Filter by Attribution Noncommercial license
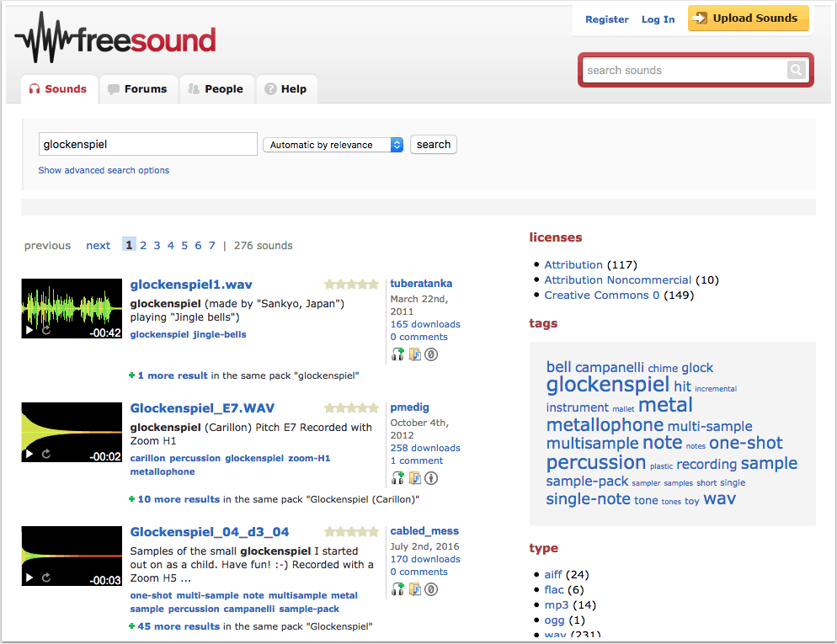Viewport: 837px width, 644px height. pos(617,279)
